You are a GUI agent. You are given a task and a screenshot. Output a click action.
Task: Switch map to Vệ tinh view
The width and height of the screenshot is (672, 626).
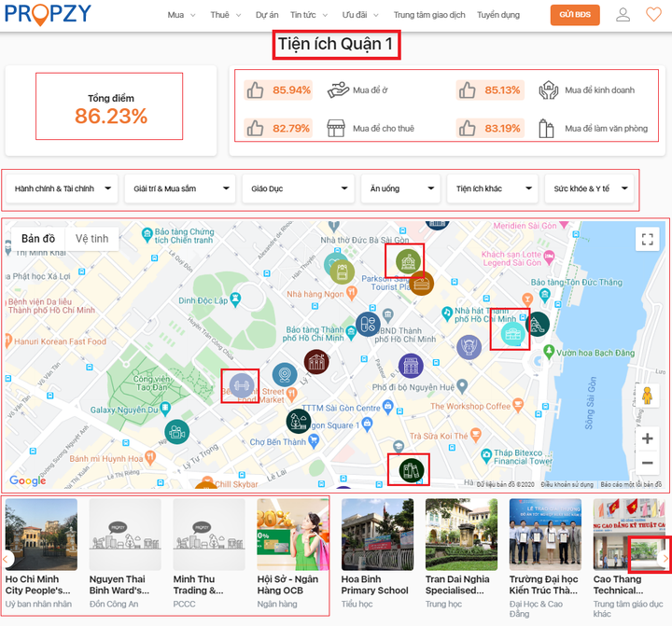(x=91, y=239)
